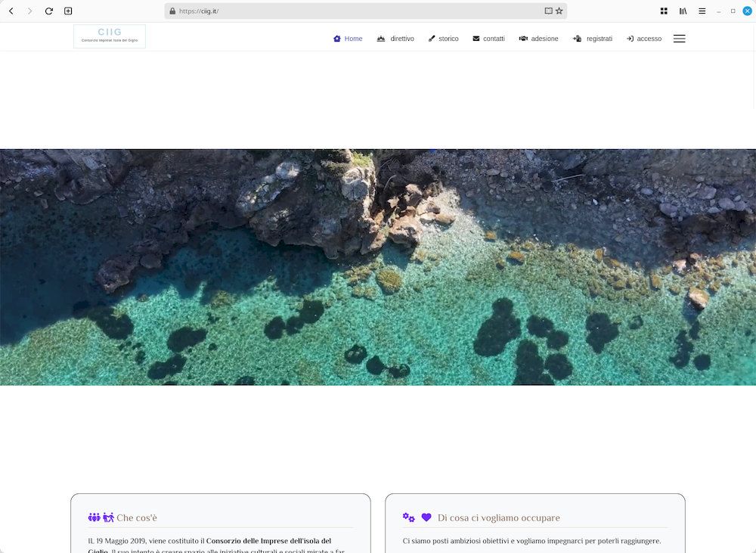Bookmark the page with the star icon

click(x=559, y=11)
